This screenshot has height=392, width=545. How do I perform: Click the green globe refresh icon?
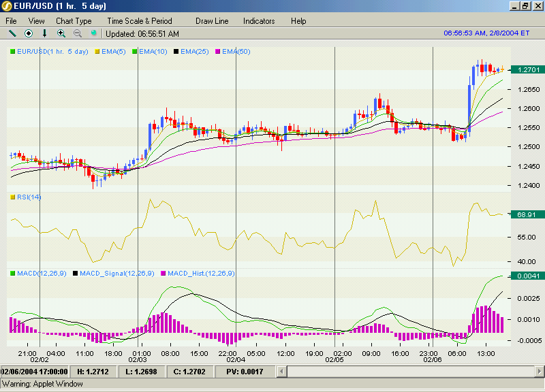(x=93, y=33)
